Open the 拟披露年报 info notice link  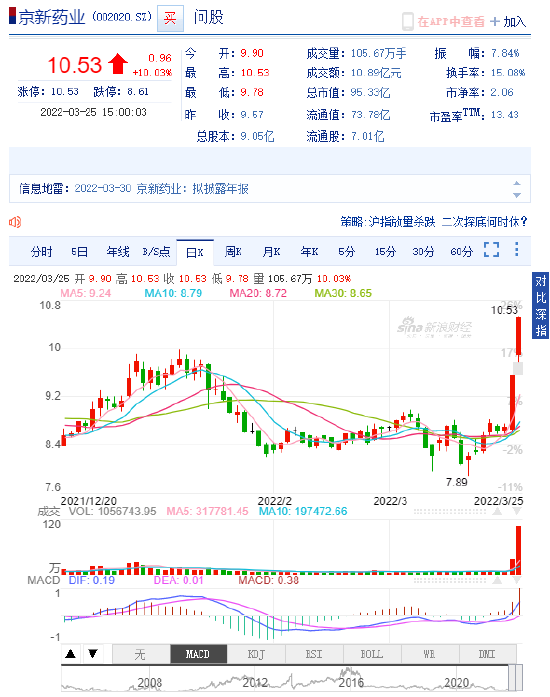click(x=192, y=189)
